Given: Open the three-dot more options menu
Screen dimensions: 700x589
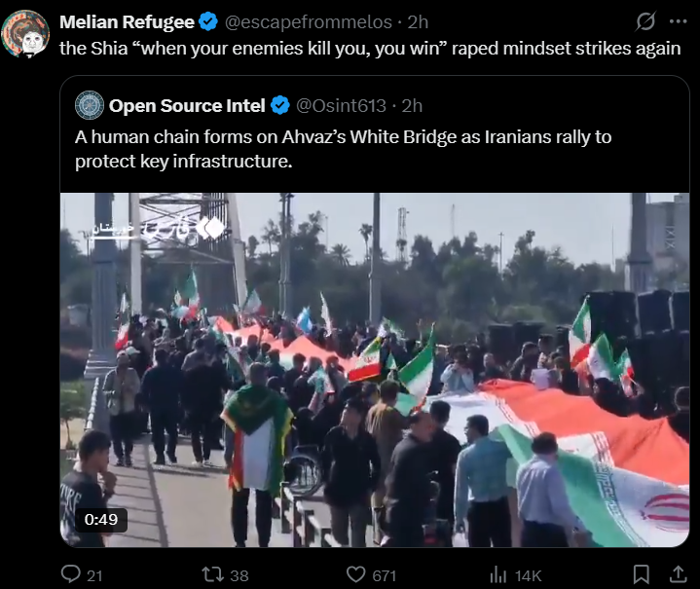Looking at the screenshot, I should point(679,21).
